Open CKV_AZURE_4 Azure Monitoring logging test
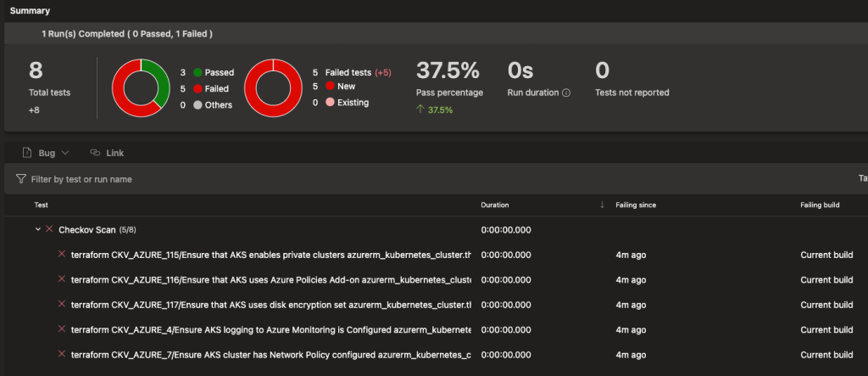Viewport: 868px width, 376px height. click(x=271, y=328)
